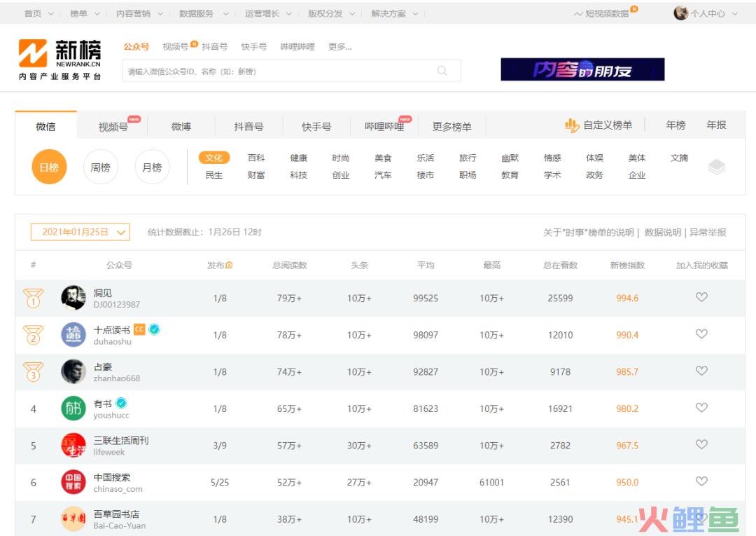Open the 年榜 link

pyautogui.click(x=675, y=125)
